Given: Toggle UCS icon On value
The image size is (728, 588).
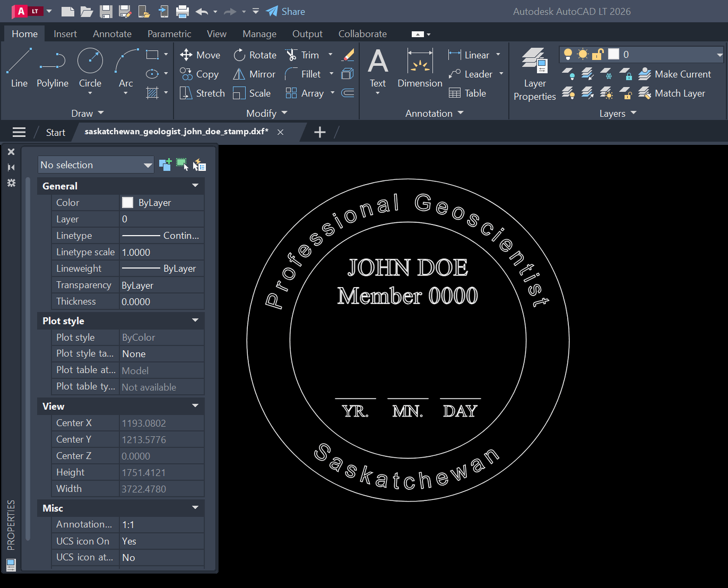Looking at the screenshot, I should 162,541.
